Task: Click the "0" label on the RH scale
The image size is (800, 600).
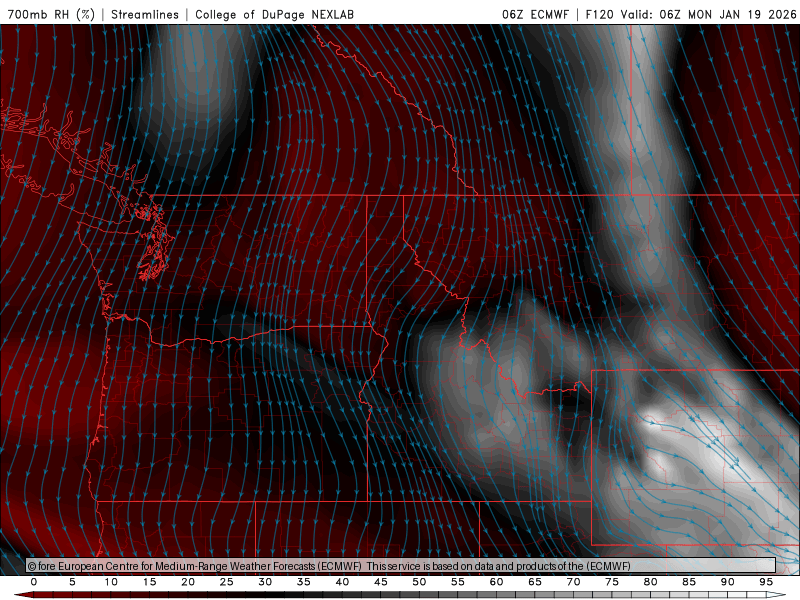Action: 34,582
